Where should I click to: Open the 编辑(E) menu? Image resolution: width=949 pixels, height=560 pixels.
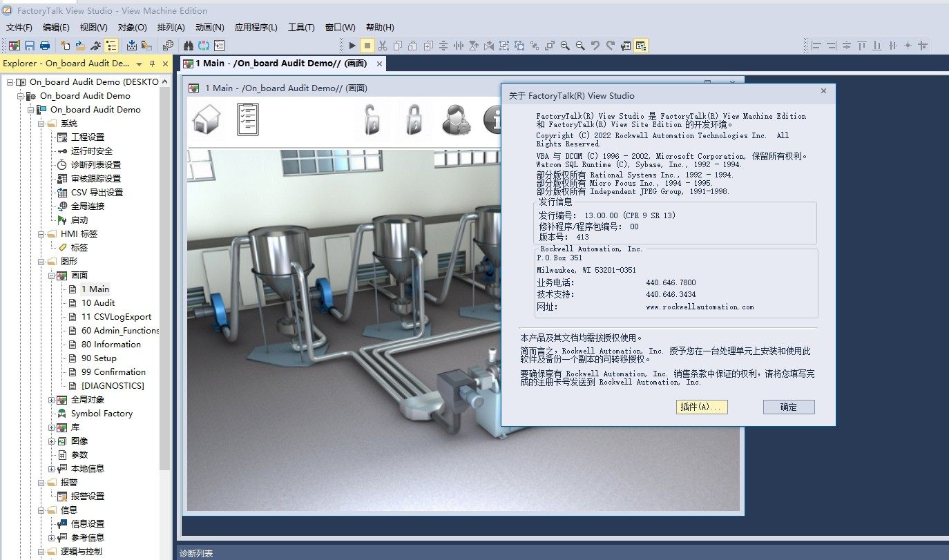click(56, 28)
